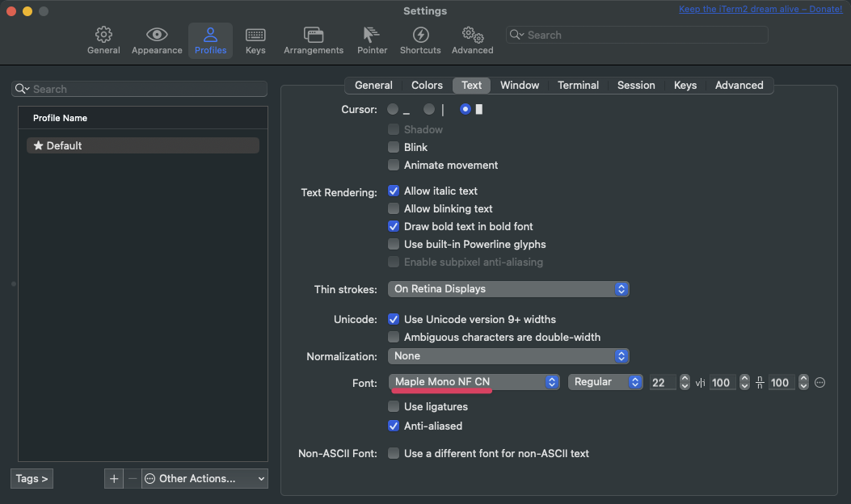The image size is (851, 504).
Task: Click the magnifier in the profile search
Action: [x=22, y=88]
